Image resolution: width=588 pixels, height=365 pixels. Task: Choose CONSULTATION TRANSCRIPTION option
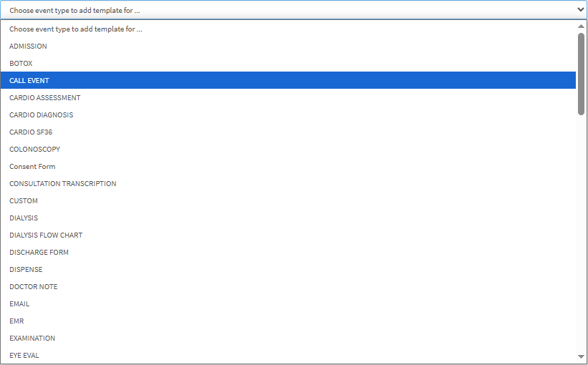click(288, 184)
